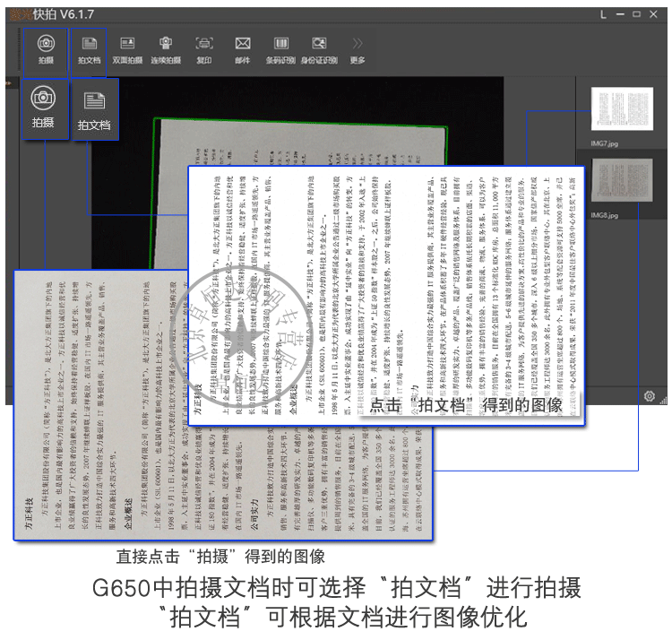Click the 邮件 mail envelope icon
The image size is (672, 640).
coord(242,48)
